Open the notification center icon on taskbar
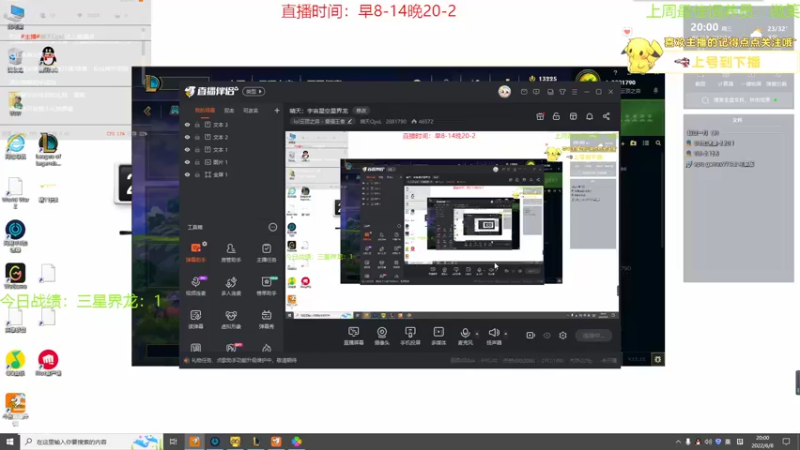This screenshot has width=800, height=450. pos(786,441)
